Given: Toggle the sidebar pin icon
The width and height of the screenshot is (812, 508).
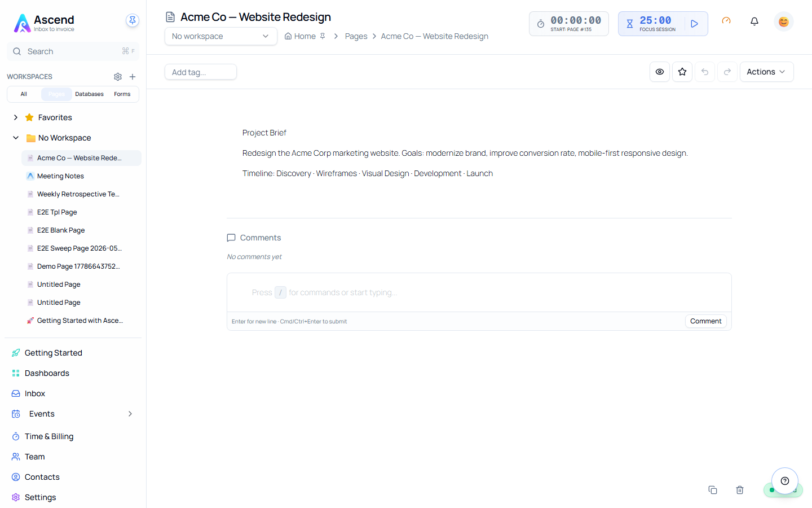Looking at the screenshot, I should pyautogui.click(x=133, y=20).
